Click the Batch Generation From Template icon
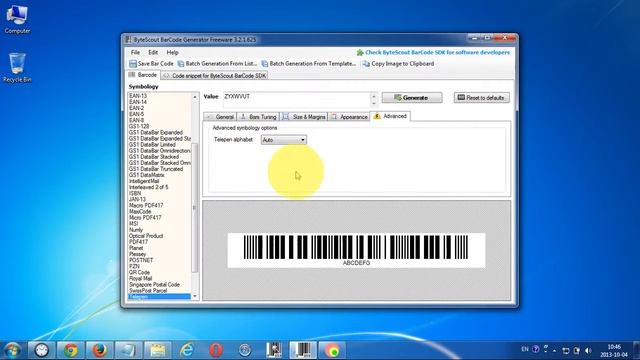The image size is (640, 360). click(x=264, y=64)
